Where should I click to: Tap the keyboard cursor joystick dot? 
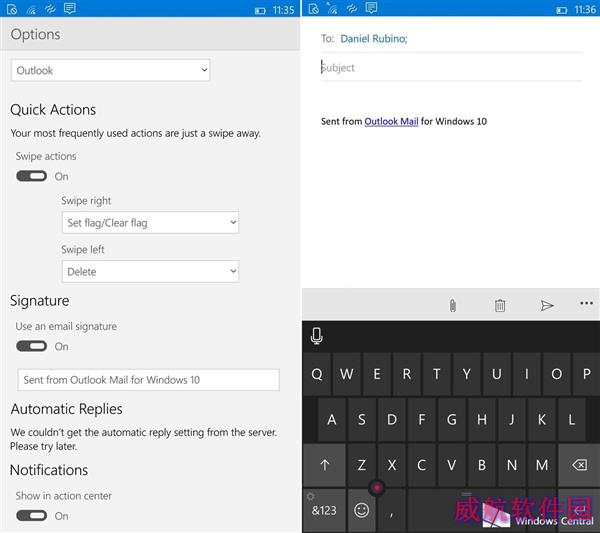pyautogui.click(x=377, y=487)
